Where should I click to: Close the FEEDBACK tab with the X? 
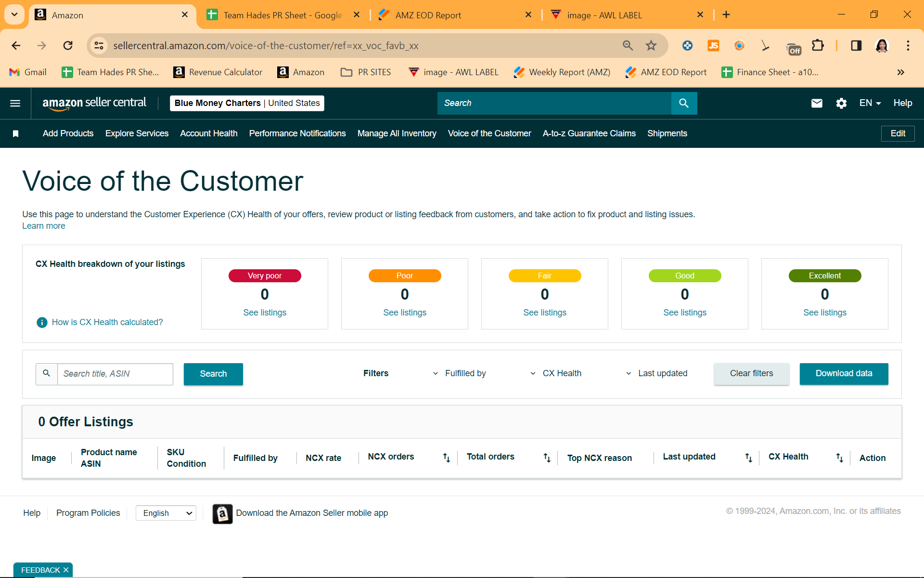(x=66, y=570)
